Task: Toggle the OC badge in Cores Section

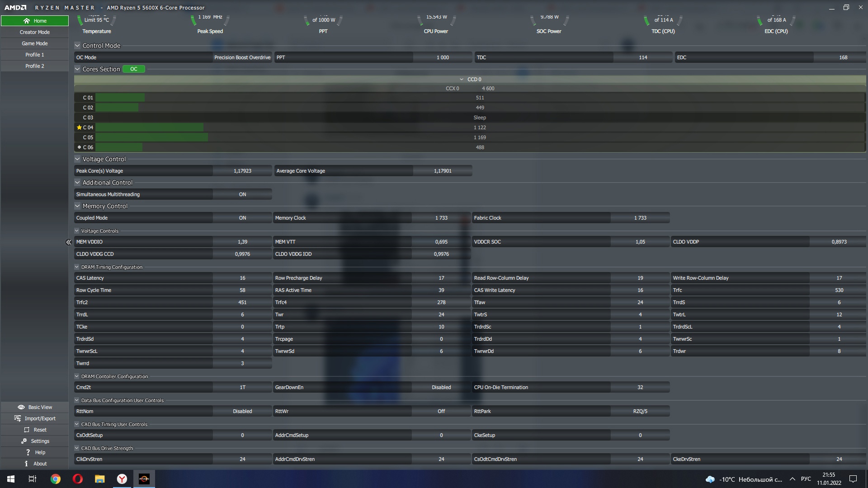Action: [134, 69]
